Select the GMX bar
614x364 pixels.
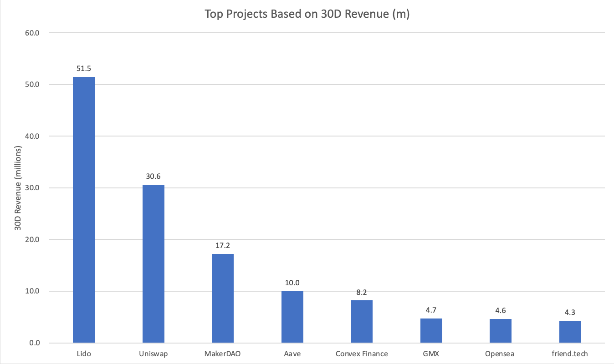click(x=431, y=331)
